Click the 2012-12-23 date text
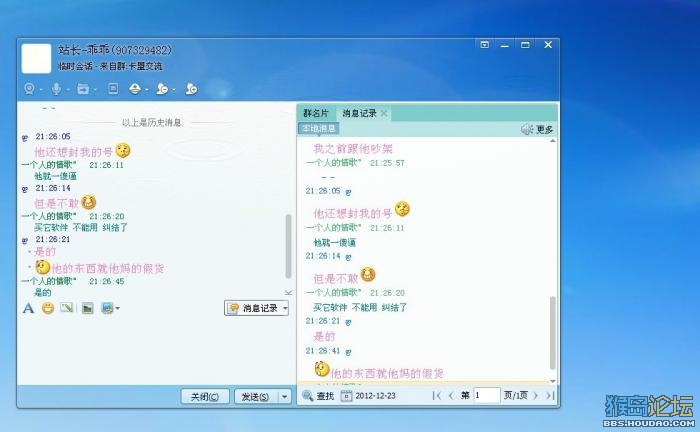Screen dimensions: 700x432 click(x=375, y=396)
